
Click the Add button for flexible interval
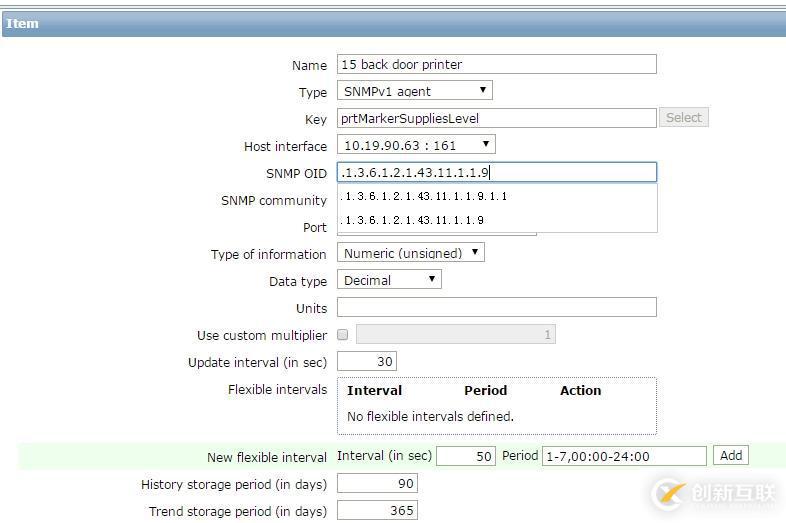[x=731, y=455]
